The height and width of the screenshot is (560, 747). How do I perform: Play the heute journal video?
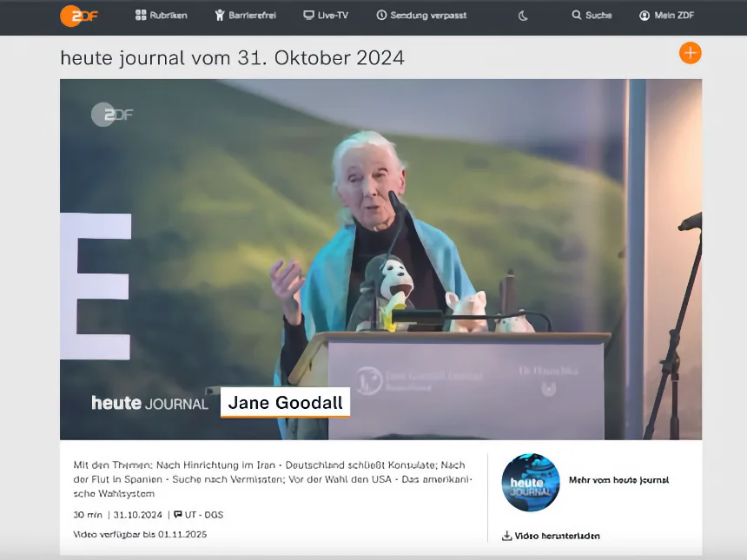pos(380,259)
